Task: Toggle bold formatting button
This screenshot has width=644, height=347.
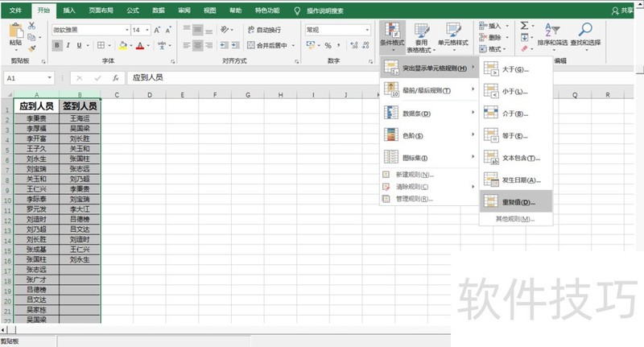Action: (57, 45)
